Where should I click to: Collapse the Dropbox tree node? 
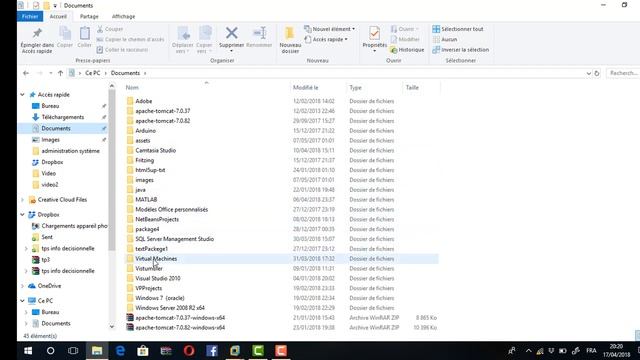[x=22, y=215]
